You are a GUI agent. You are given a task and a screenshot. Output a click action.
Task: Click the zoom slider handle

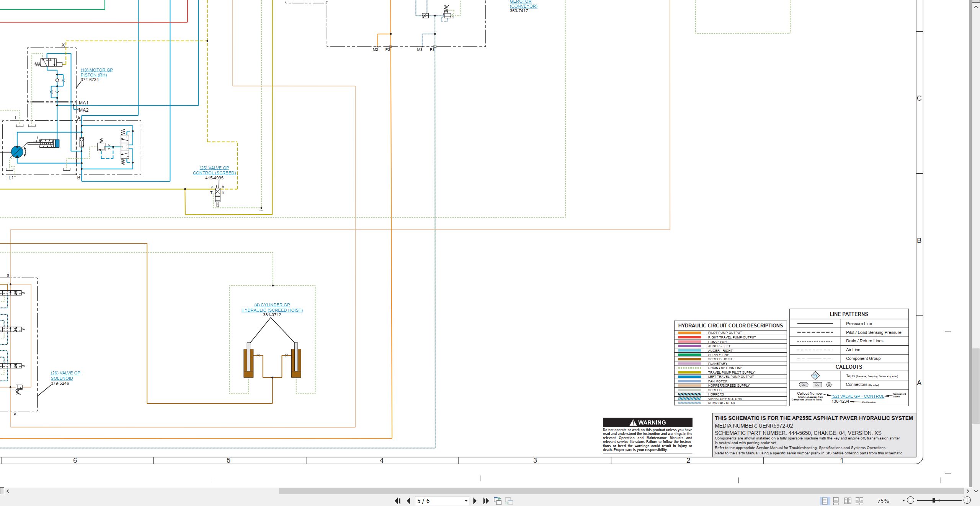click(934, 500)
